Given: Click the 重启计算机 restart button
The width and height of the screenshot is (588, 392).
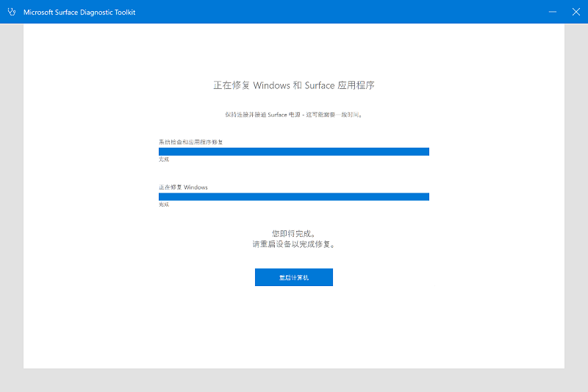Looking at the screenshot, I should 293,277.
